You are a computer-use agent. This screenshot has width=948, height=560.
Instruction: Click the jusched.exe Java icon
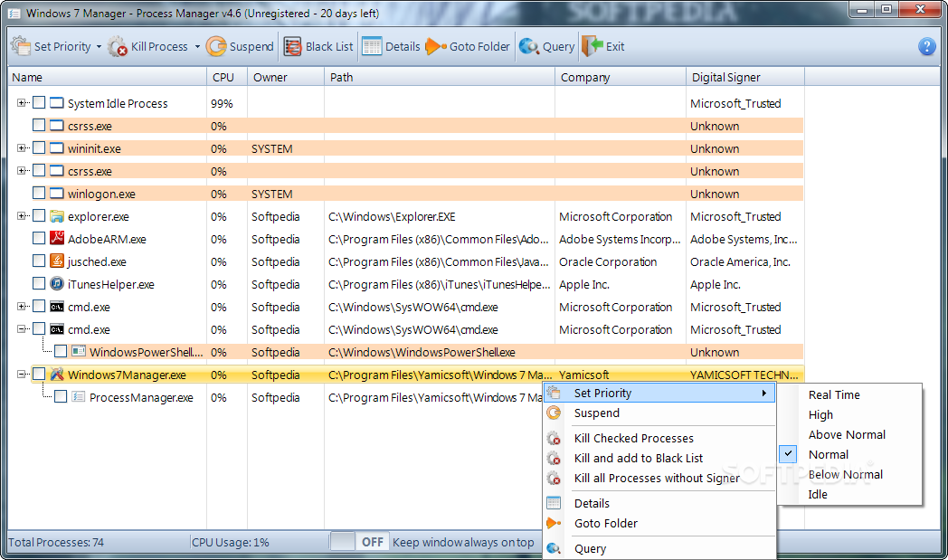tap(57, 261)
